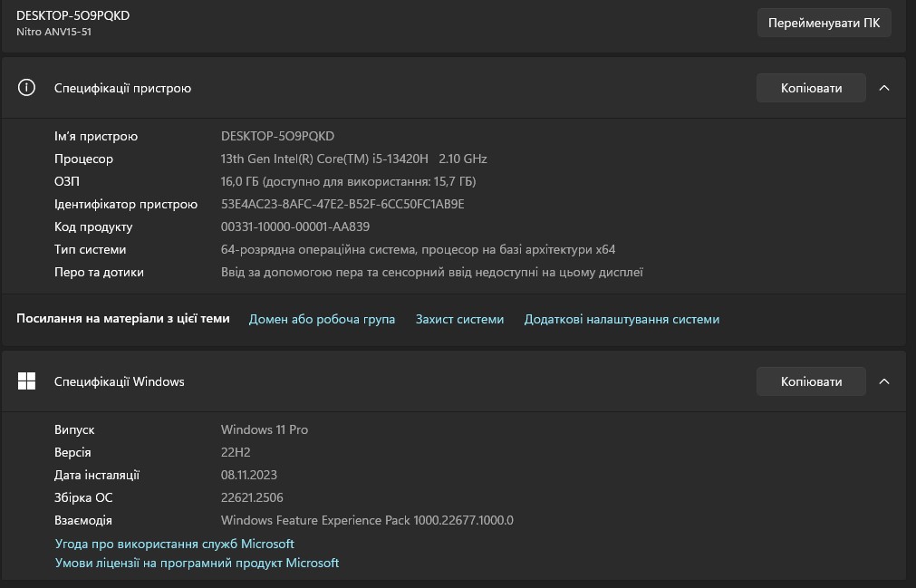Click the Windows logo icon by Специфікації Windows
The image size is (916, 588).
click(x=27, y=381)
